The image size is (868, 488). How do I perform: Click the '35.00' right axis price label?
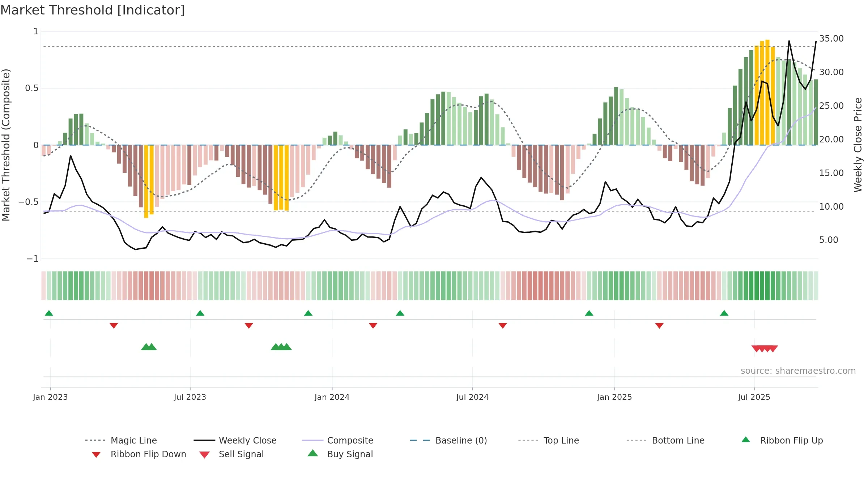(831, 39)
